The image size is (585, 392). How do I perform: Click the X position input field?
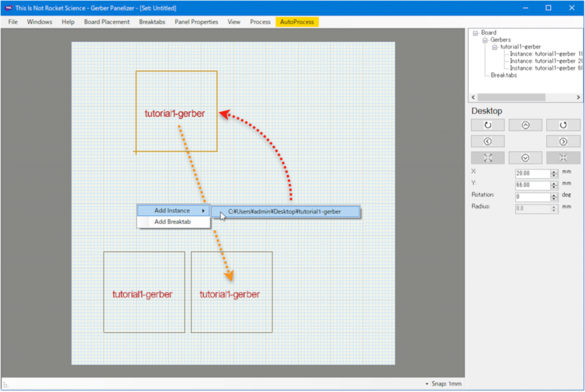[533, 173]
